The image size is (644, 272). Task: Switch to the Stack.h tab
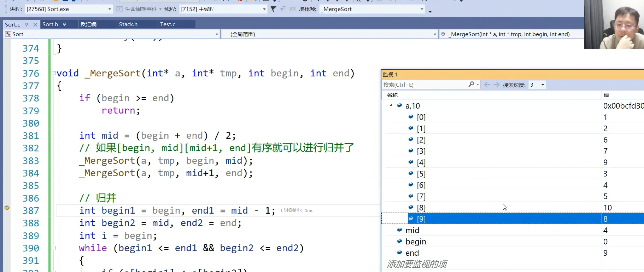pos(128,24)
